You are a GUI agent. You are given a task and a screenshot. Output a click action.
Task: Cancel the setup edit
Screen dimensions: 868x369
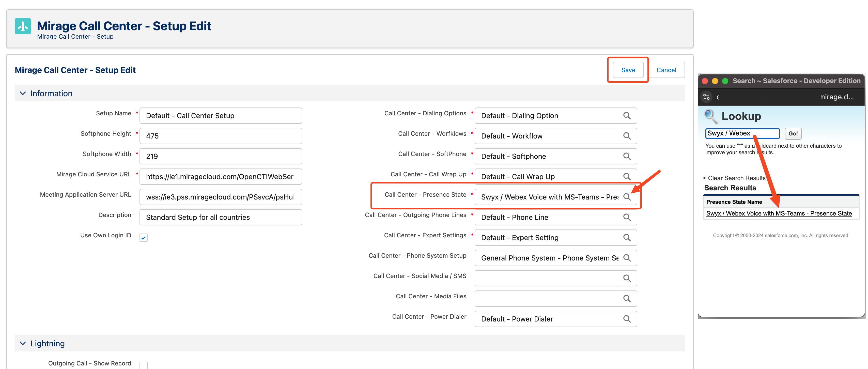pos(666,70)
